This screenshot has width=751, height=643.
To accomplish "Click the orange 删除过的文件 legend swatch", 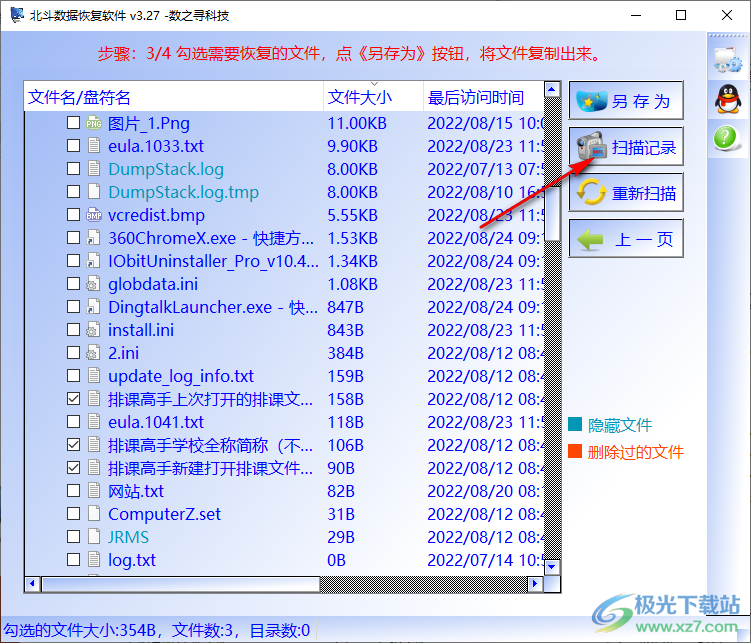I will tap(575, 451).
